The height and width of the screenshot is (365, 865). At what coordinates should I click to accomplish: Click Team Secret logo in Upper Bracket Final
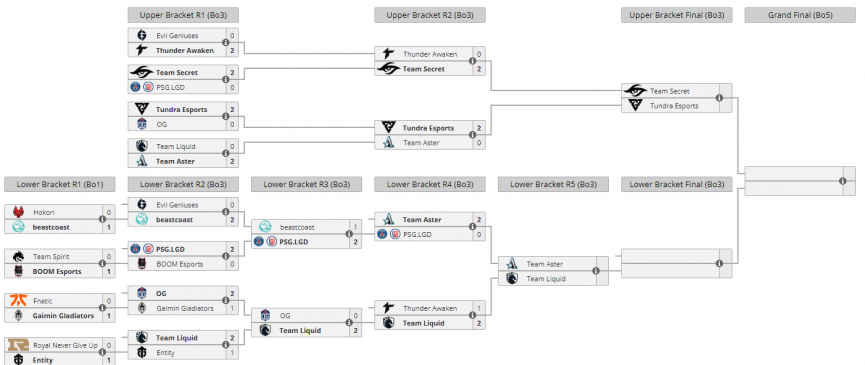pyautogui.click(x=636, y=91)
